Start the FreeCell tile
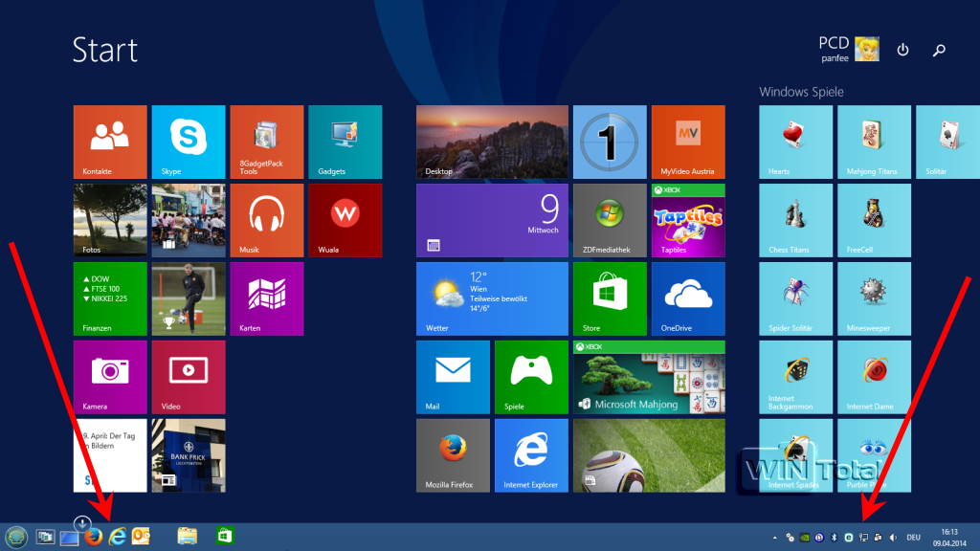The image size is (980, 551). click(874, 221)
